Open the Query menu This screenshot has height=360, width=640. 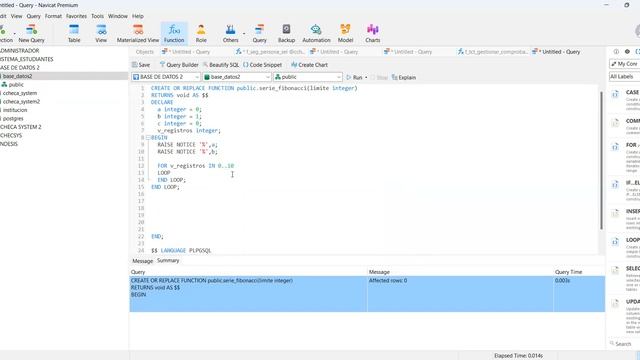coord(33,16)
